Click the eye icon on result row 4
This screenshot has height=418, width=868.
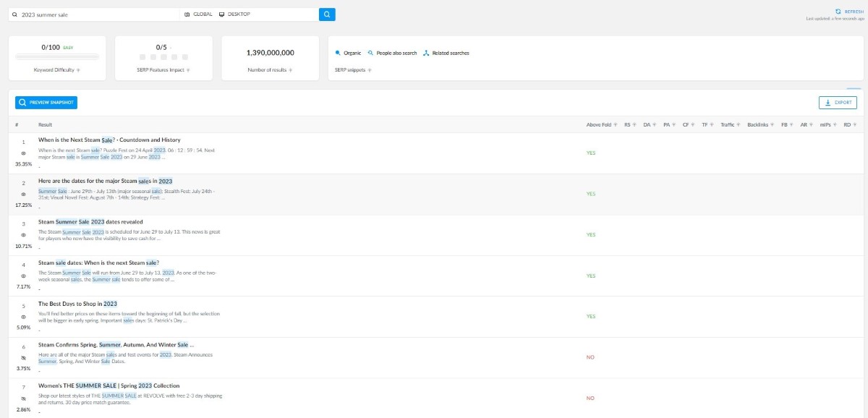pos(23,276)
